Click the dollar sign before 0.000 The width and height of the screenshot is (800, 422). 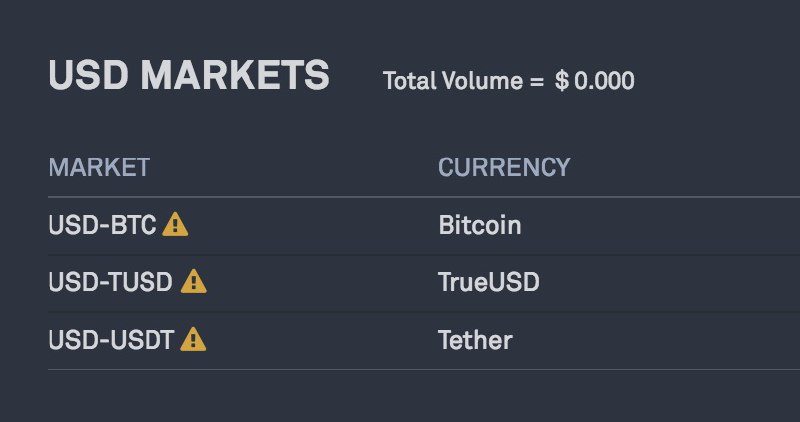tap(562, 81)
